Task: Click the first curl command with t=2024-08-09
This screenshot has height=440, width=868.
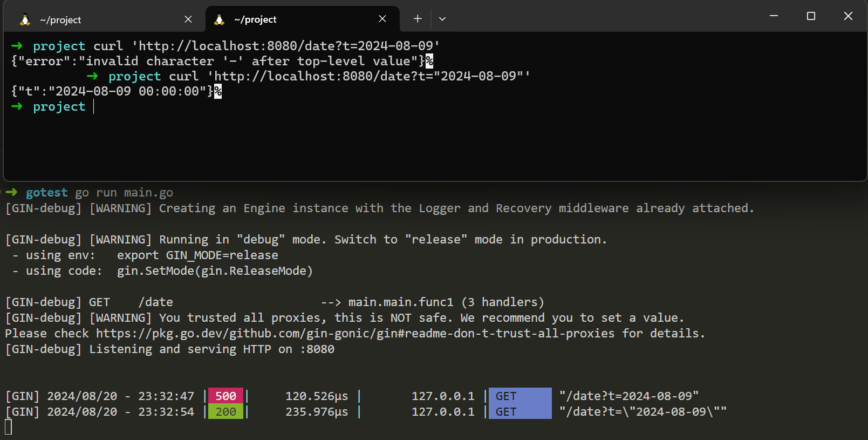Action: (266, 46)
